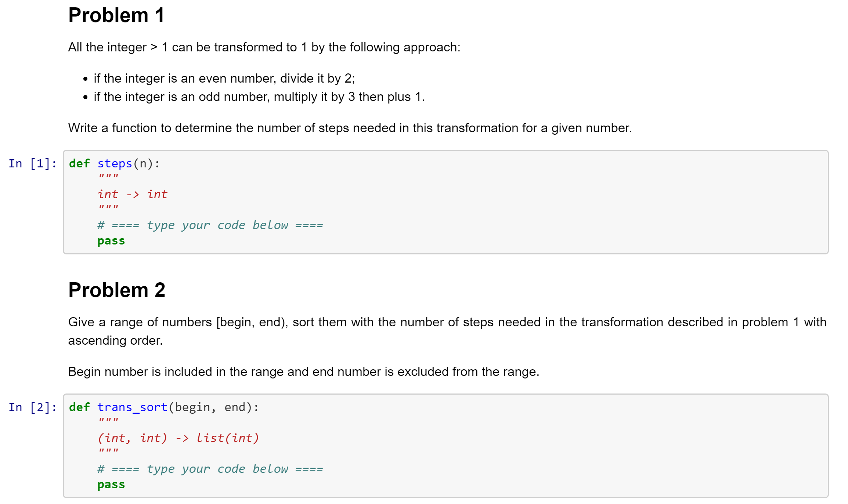Click the 'Begin number is included' sentence
This screenshot has height=504, width=848.
304,372
